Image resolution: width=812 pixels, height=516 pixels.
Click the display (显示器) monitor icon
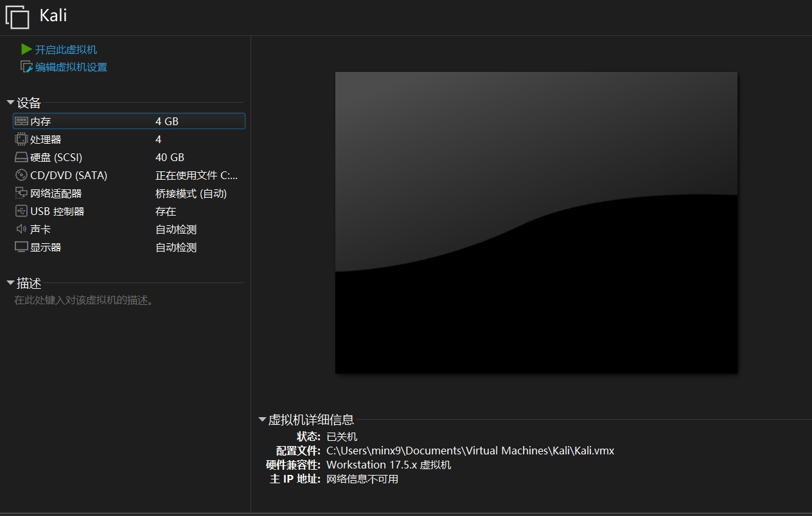pyautogui.click(x=21, y=247)
